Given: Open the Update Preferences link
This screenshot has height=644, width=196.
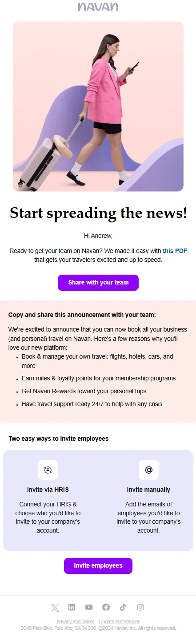Looking at the screenshot, I should pyautogui.click(x=120, y=621).
